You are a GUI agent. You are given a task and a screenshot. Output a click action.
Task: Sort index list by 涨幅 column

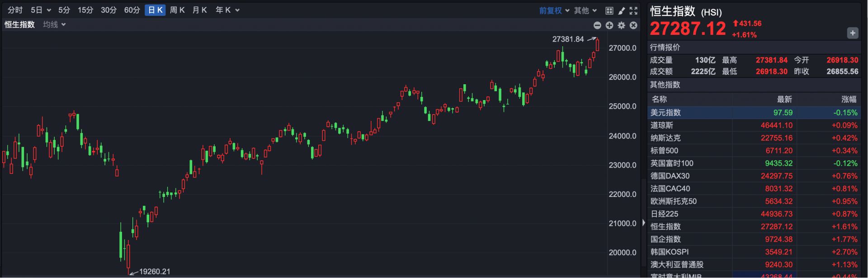[849, 99]
